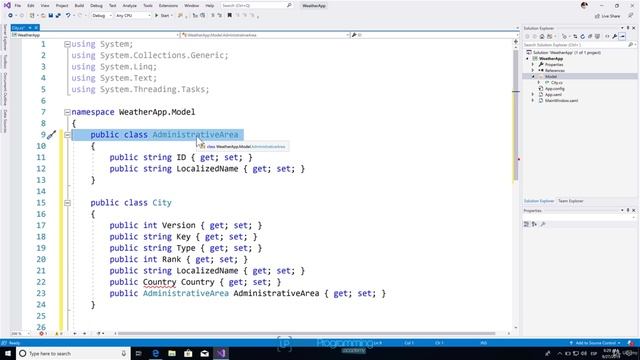Image resolution: width=640 pixels, height=360 pixels.
Task: Select App.config in Solution Explorer
Action: [554, 89]
